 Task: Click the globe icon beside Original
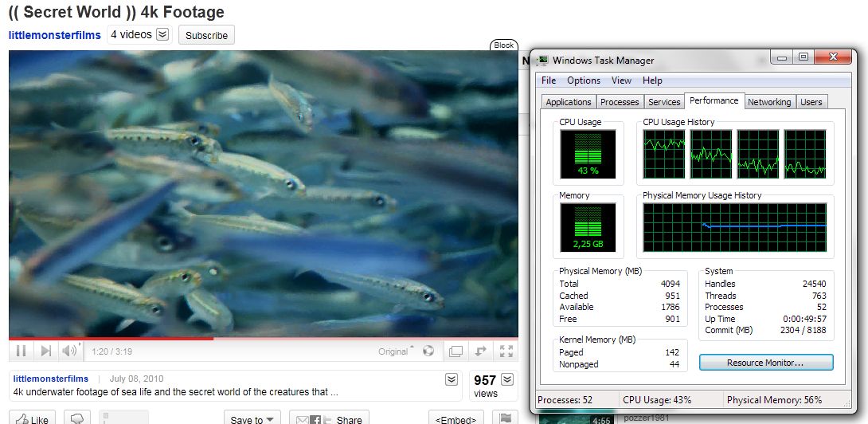point(428,351)
